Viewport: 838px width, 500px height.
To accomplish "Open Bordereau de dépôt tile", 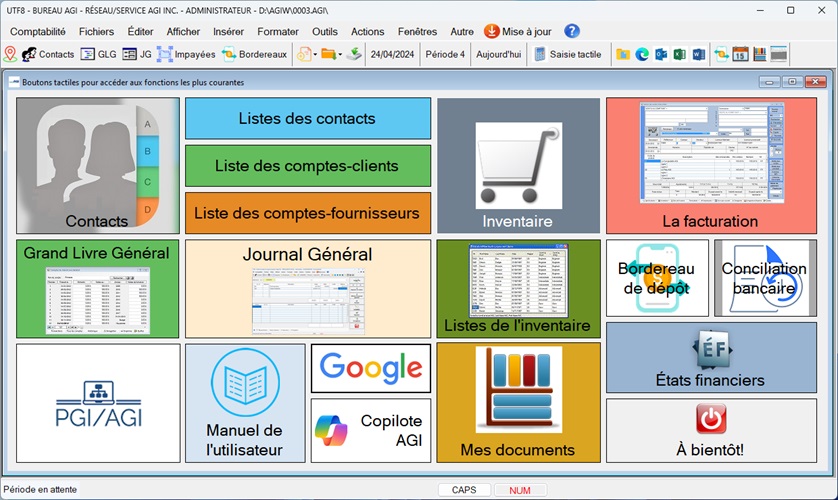I will pos(657,278).
